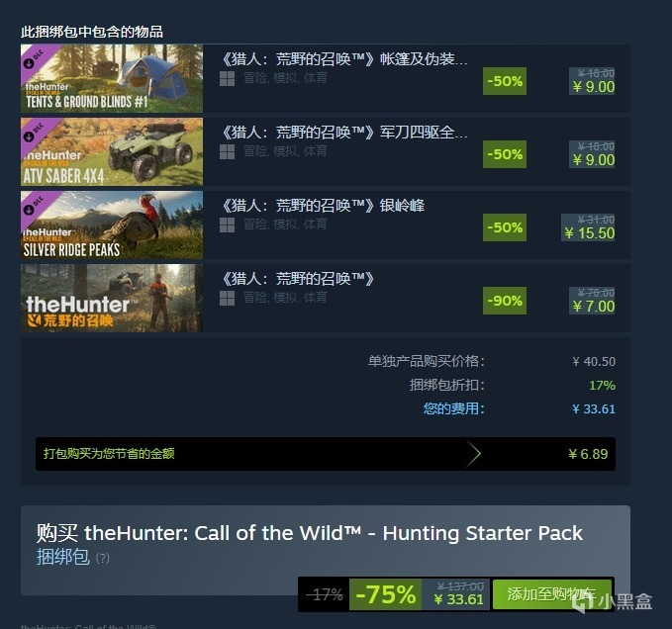Open Tents & Ground Blinds #1 thumbnail

point(112,78)
